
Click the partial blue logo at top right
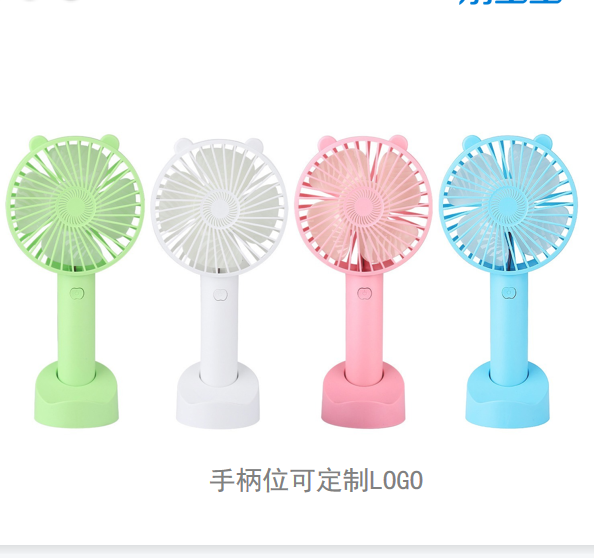pos(510,2)
